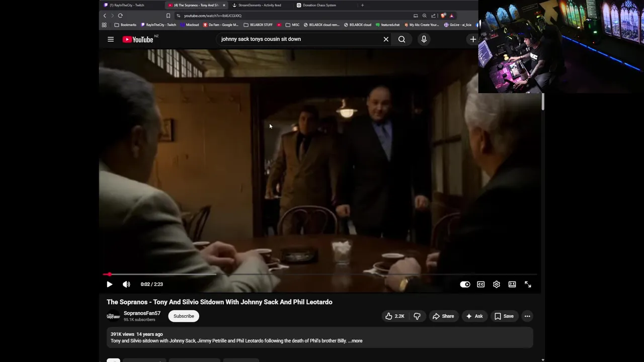Screen dimensions: 644x362
Task: Expand the description with ...more
Action: [355, 341]
